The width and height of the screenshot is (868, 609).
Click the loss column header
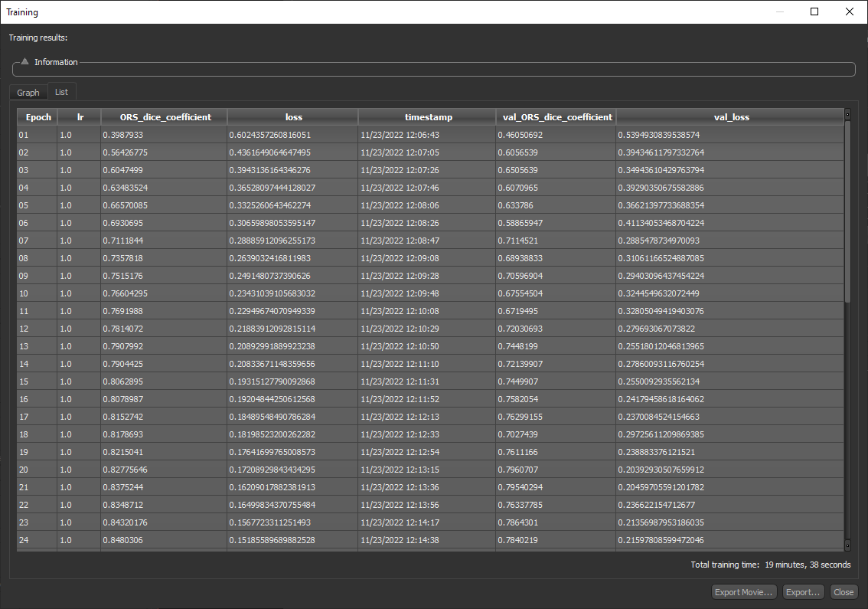293,117
